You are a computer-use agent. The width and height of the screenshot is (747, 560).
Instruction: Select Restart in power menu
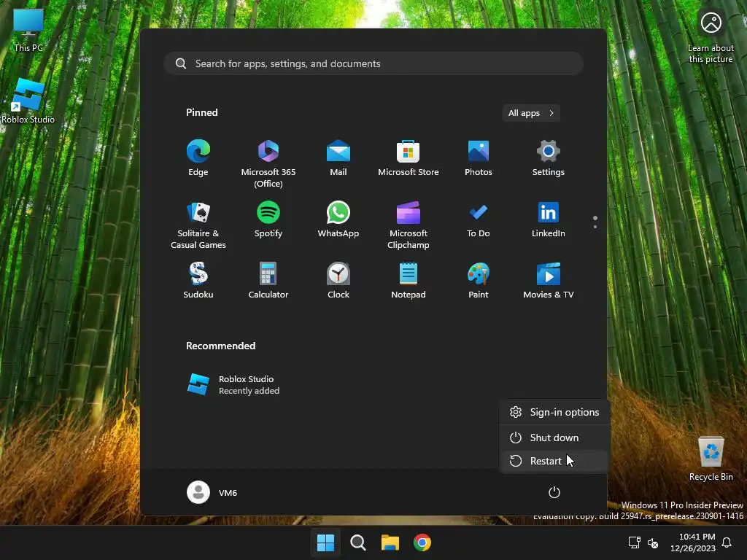tap(554, 461)
